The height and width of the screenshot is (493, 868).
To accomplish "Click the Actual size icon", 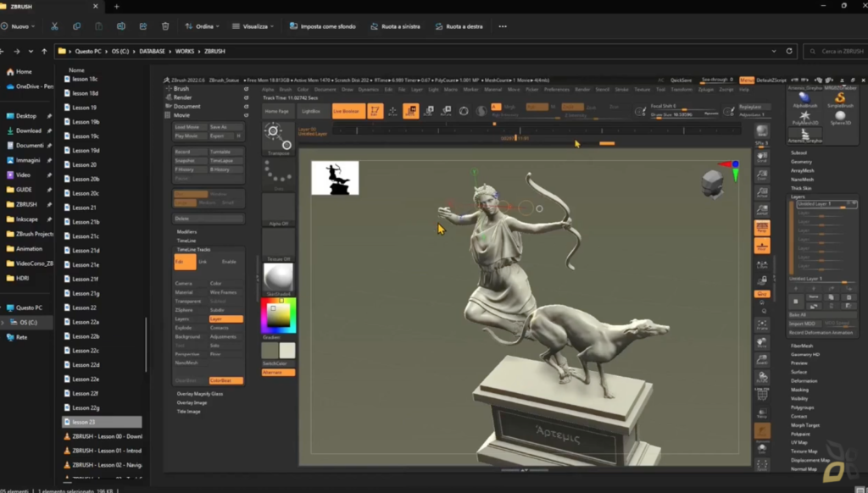I will pos(762,192).
